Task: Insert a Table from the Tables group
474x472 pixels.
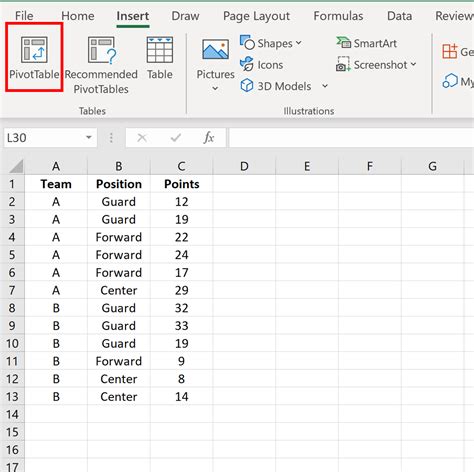Action: [160, 58]
